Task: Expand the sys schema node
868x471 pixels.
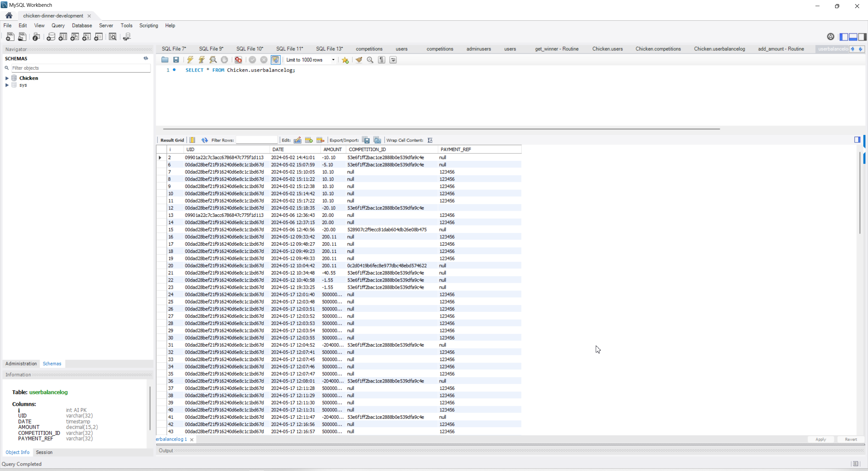Action: click(7, 85)
